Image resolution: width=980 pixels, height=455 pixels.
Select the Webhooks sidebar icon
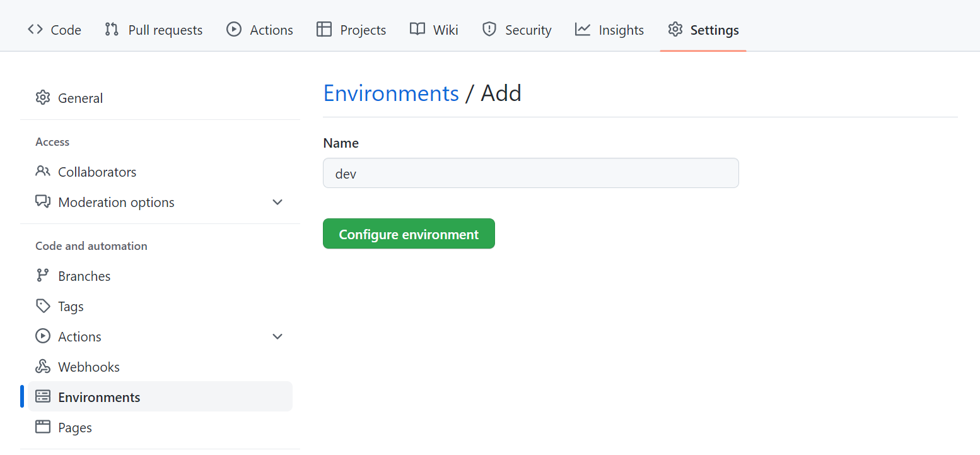tap(42, 366)
